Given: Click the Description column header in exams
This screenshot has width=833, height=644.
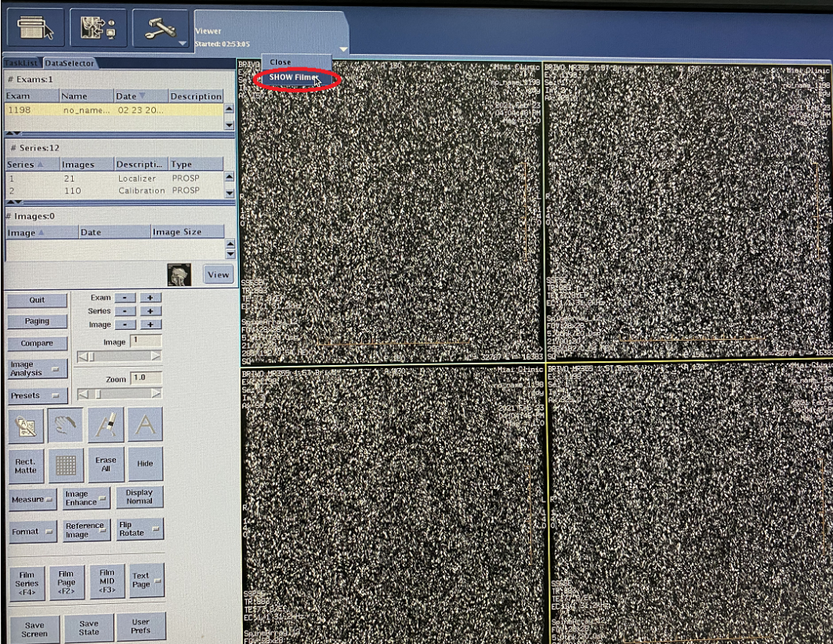Looking at the screenshot, I should pyautogui.click(x=195, y=96).
